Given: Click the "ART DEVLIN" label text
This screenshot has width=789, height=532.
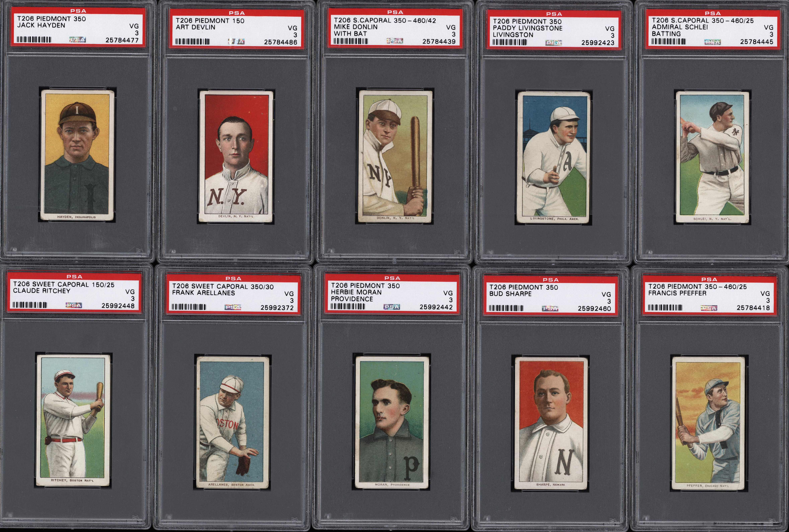Looking at the screenshot, I should point(195,27).
